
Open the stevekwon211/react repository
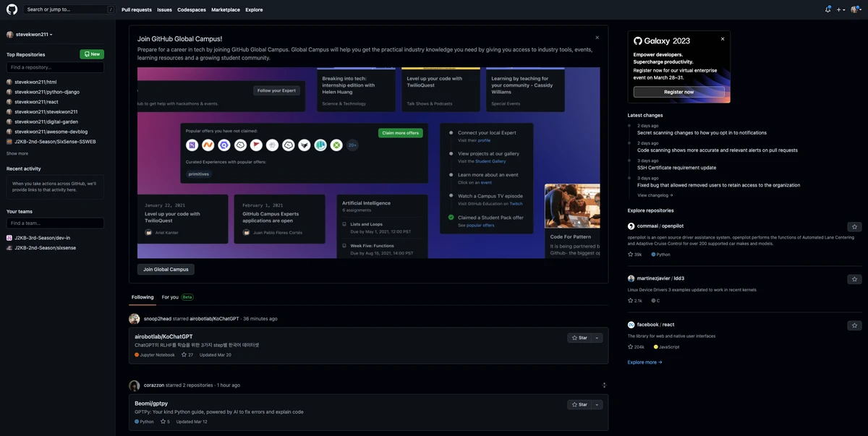pos(36,102)
